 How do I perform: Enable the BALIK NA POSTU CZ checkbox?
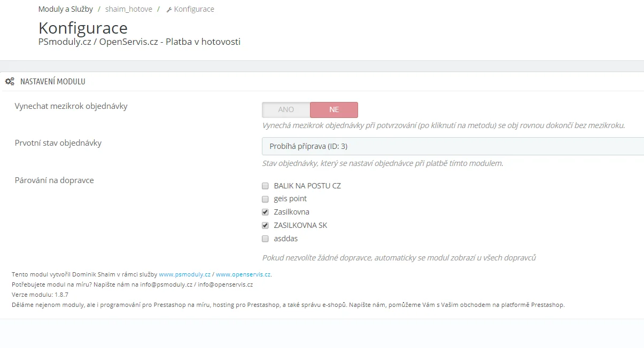point(265,186)
